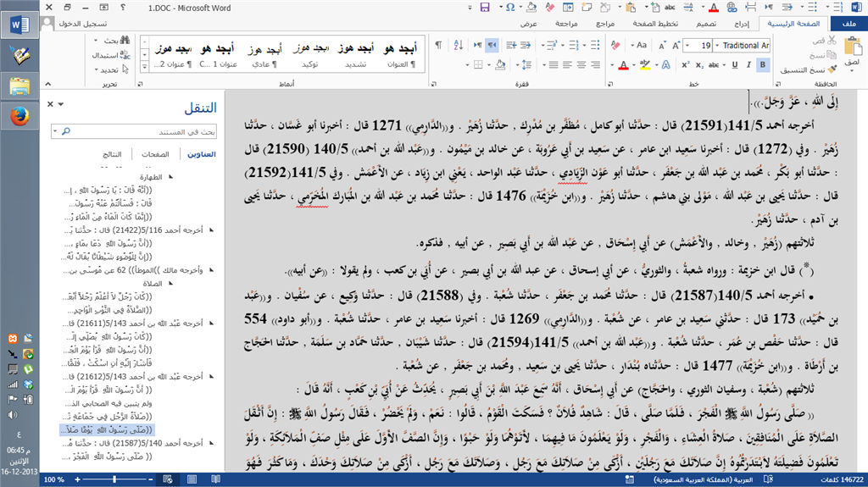
Task: Apply yellow text highlight color
Action: [644, 64]
